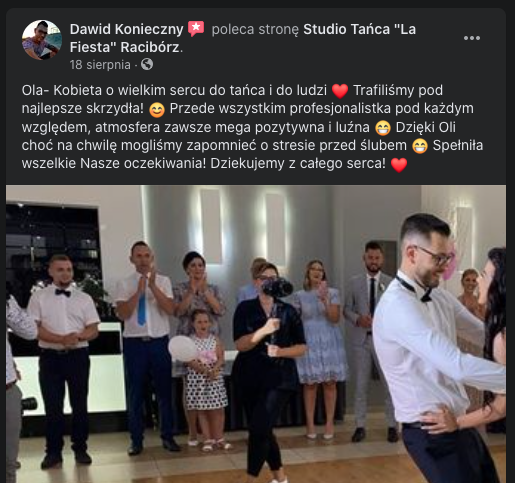
Task: Open Dawid Konieczny's round profile picture
Action: tap(42, 40)
